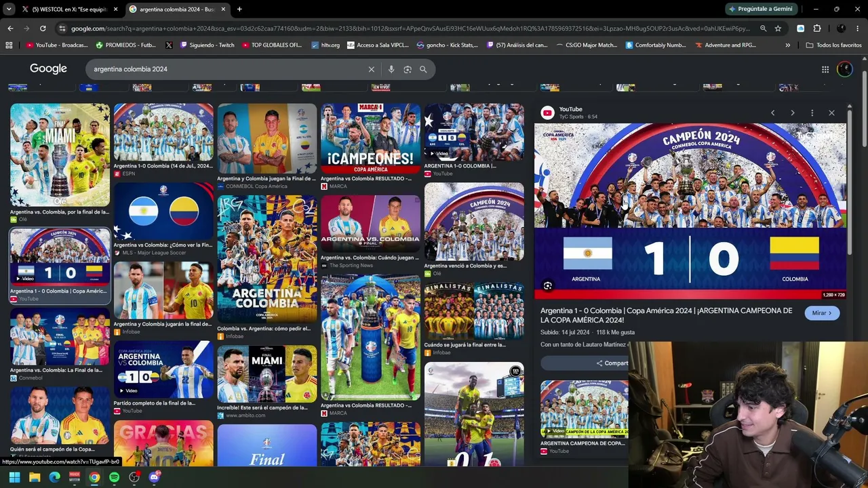
Task: Go to the Google logo homepage
Action: coord(48,69)
